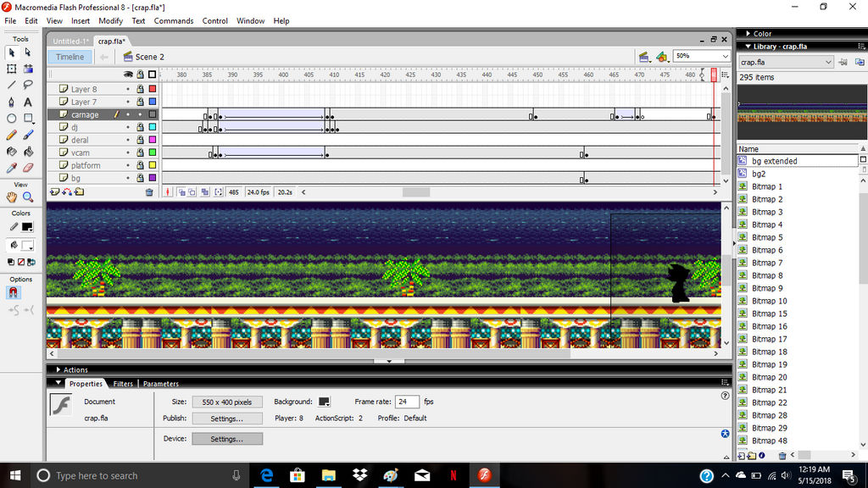868x488 pixels.
Task: Delete layer using timeline trash icon
Action: (x=149, y=192)
